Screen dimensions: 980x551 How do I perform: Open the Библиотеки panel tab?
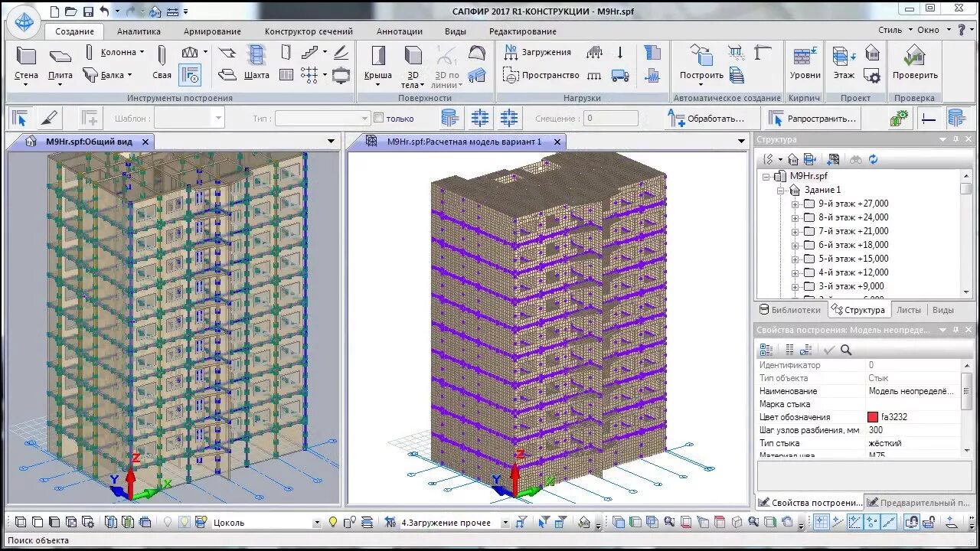tap(790, 310)
